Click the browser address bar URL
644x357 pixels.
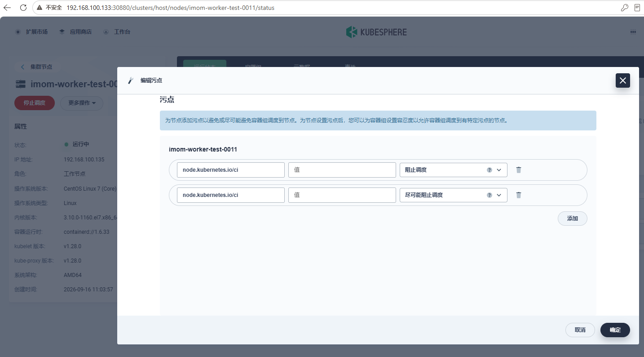(x=170, y=8)
